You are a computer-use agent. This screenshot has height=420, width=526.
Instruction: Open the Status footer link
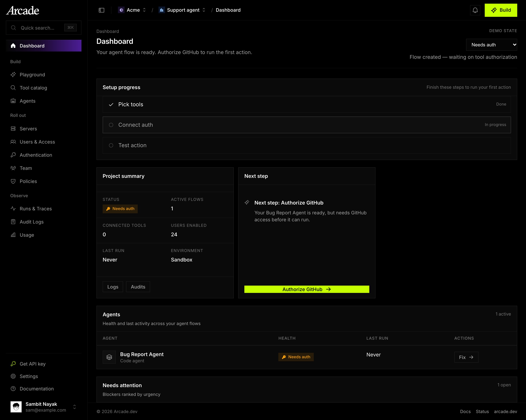coord(482,411)
